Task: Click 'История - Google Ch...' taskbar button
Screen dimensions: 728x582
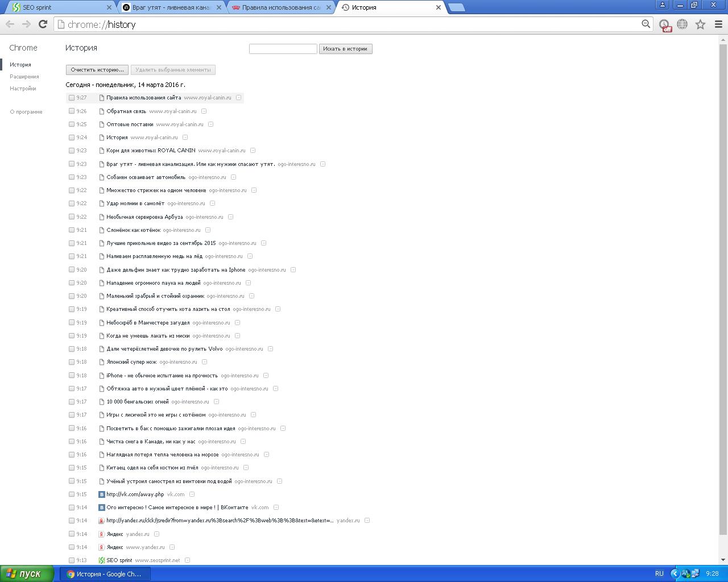Action: [106, 574]
